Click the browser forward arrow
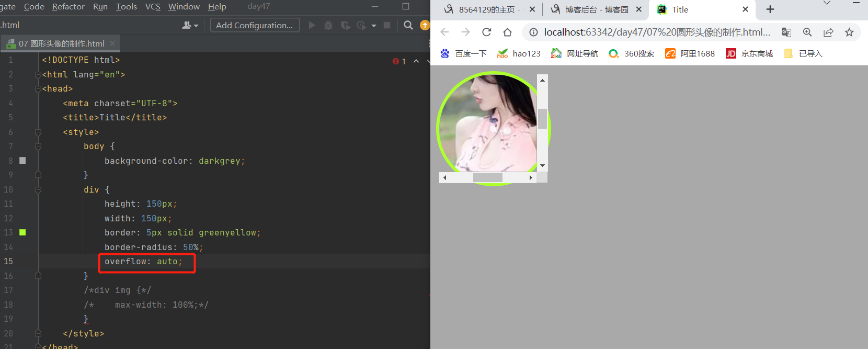 466,32
